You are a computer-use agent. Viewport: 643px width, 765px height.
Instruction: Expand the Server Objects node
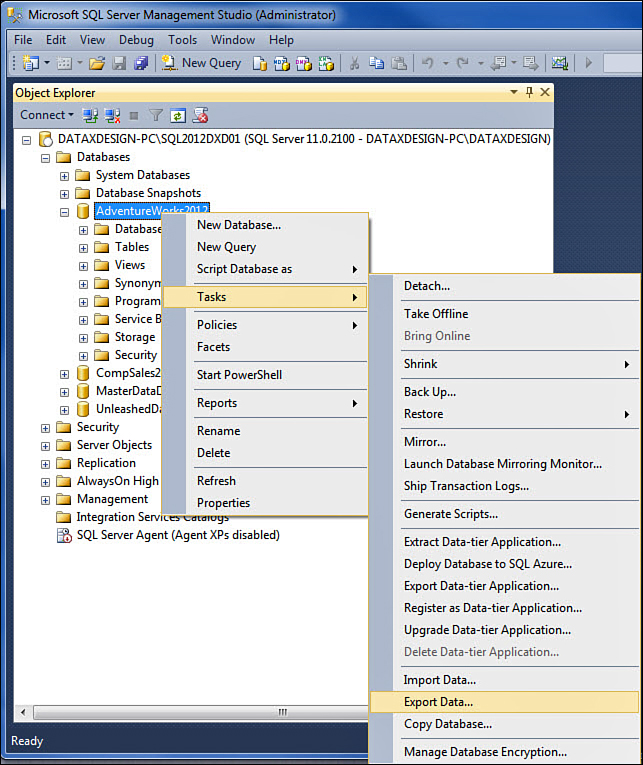pyautogui.click(x=46, y=445)
